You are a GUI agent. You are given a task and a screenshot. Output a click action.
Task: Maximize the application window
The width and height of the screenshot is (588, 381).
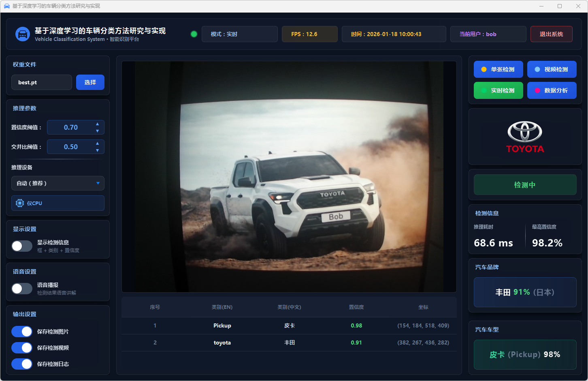pyautogui.click(x=560, y=6)
